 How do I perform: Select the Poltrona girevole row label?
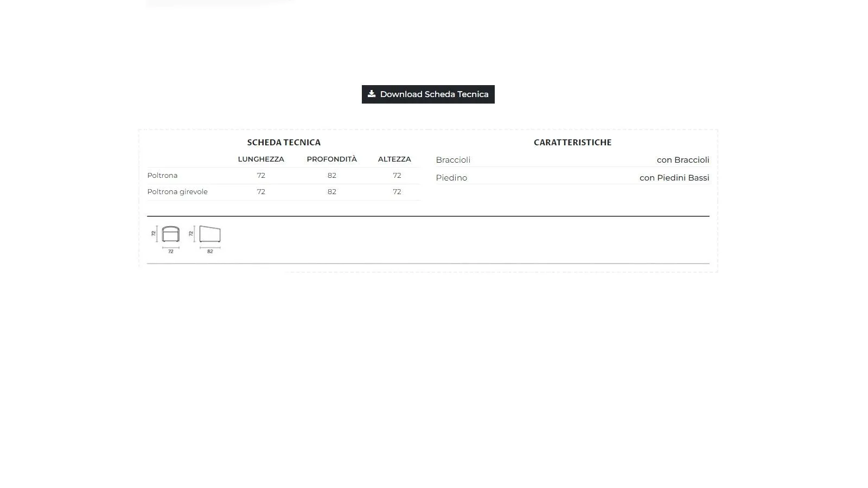point(177,192)
